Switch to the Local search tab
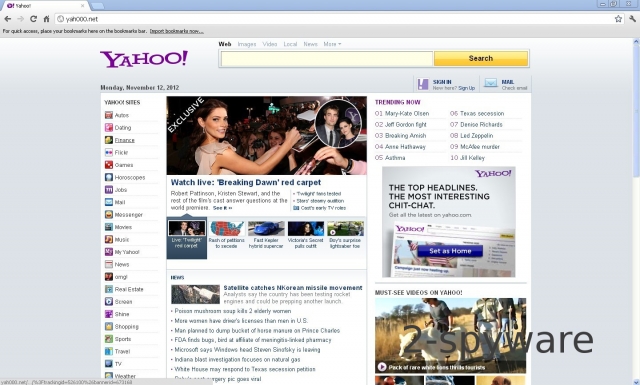640x385 pixels. [290, 44]
